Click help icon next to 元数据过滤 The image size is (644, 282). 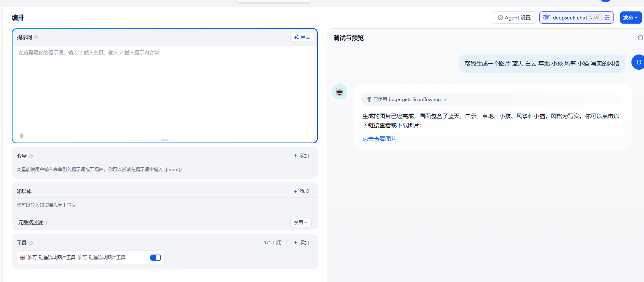(46, 223)
